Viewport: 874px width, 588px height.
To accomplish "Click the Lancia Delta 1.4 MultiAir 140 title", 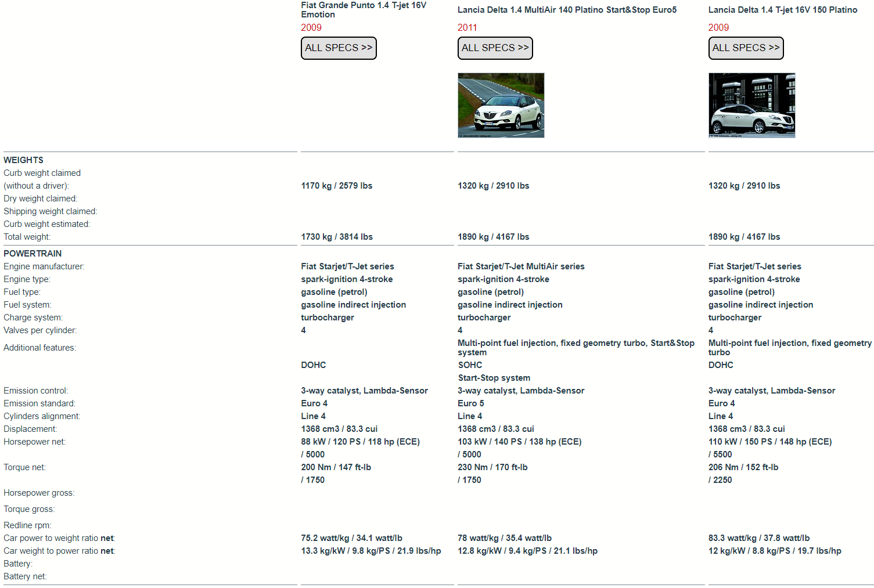I will (567, 10).
